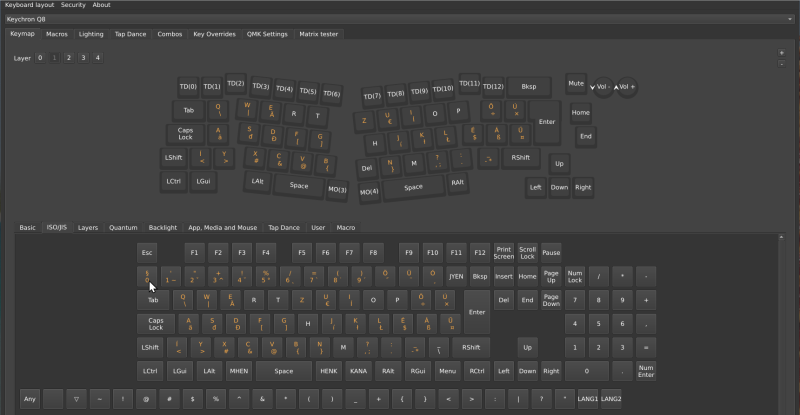Pick the Pause keycode

point(551,253)
